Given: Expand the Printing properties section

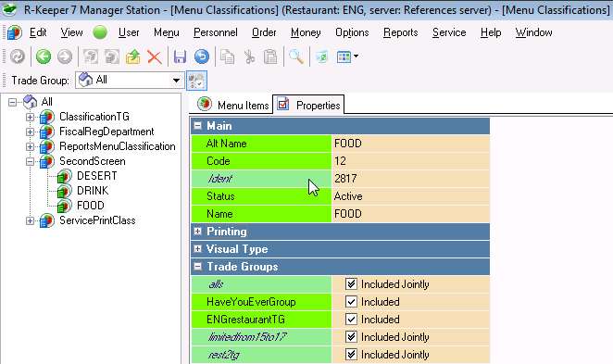Looking at the screenshot, I should coord(198,231).
